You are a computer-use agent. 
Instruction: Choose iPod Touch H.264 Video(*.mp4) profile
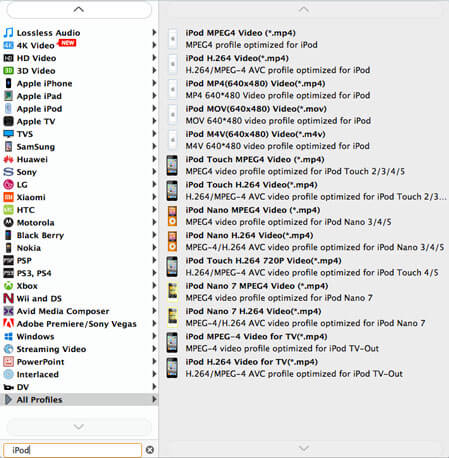click(x=304, y=191)
